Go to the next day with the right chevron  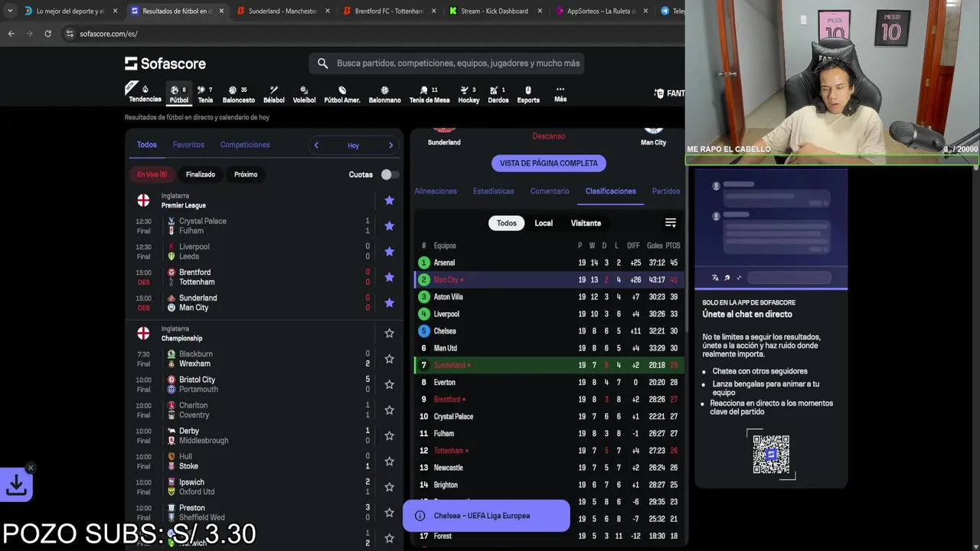click(x=390, y=145)
